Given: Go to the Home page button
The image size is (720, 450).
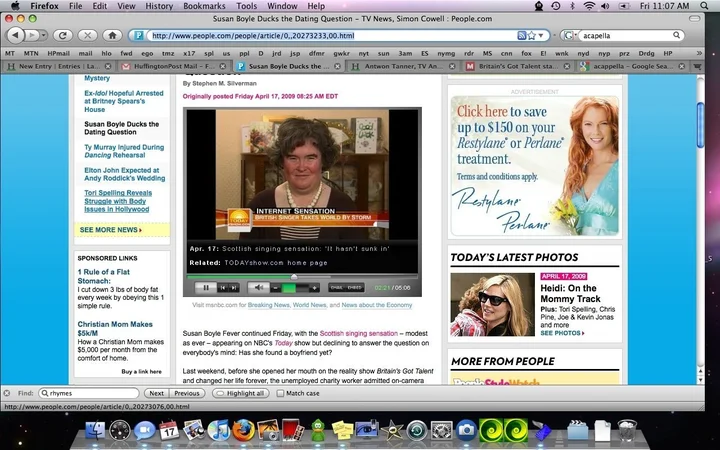Looking at the screenshot, I should pos(112,35).
